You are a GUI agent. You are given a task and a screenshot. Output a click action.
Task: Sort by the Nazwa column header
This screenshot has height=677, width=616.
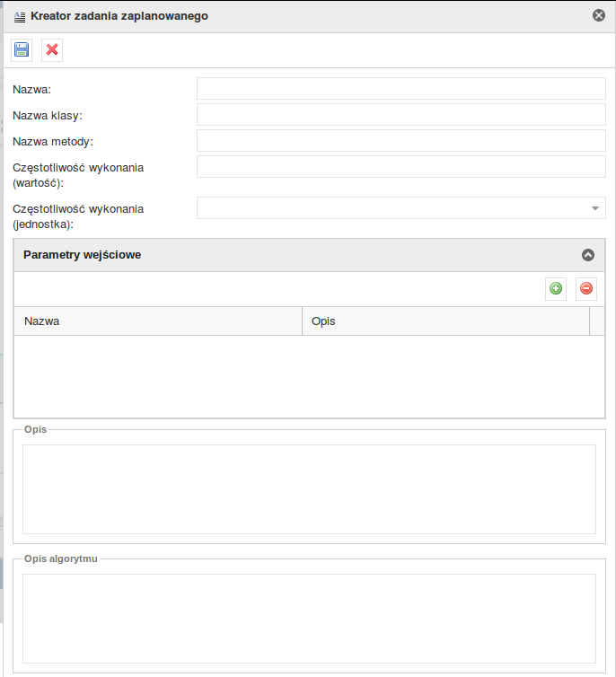(158, 321)
